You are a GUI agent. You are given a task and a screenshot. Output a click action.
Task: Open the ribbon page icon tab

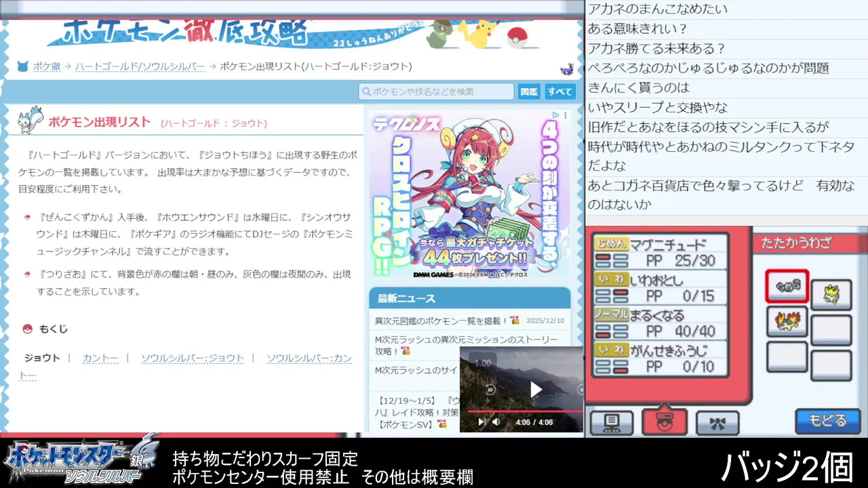717,422
